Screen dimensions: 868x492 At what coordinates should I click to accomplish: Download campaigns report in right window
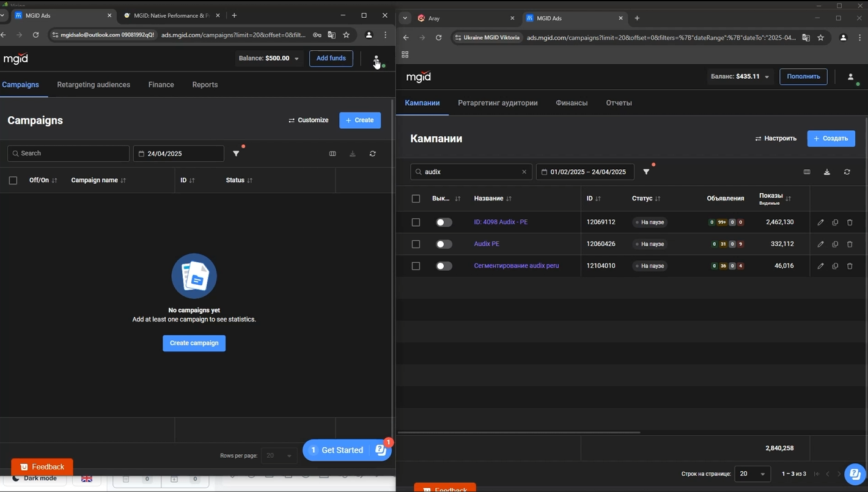click(827, 172)
